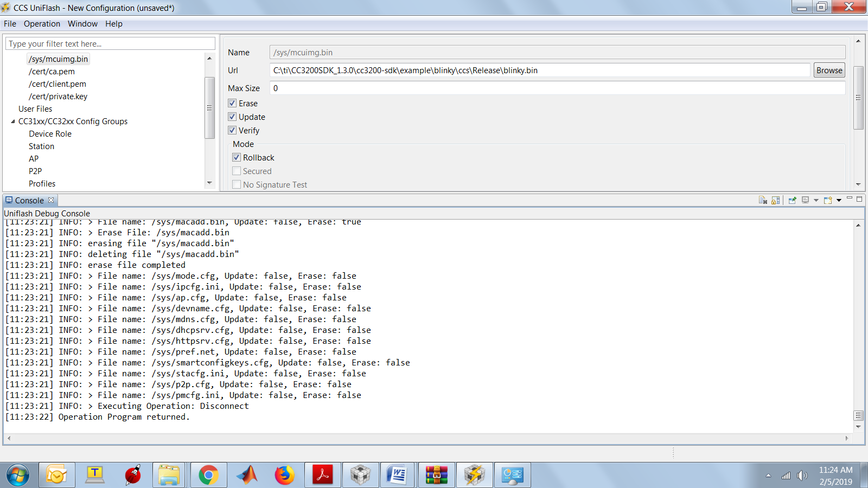Viewport: 868px width, 488px height.
Task: Click the properties panel scrollbar thumb
Action: pos(858,98)
